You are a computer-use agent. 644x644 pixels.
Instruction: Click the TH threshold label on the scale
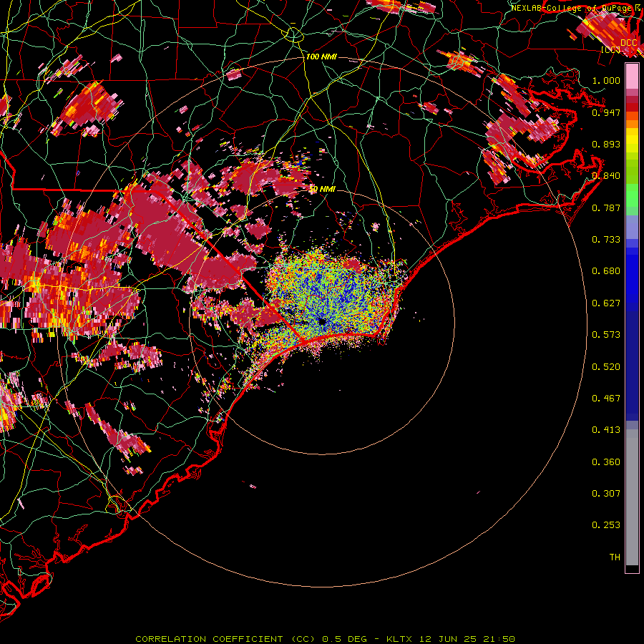pyautogui.click(x=615, y=557)
